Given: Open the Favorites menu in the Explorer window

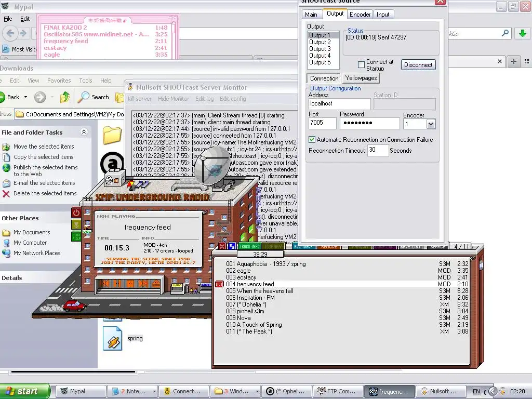Looking at the screenshot, I should [59, 81].
